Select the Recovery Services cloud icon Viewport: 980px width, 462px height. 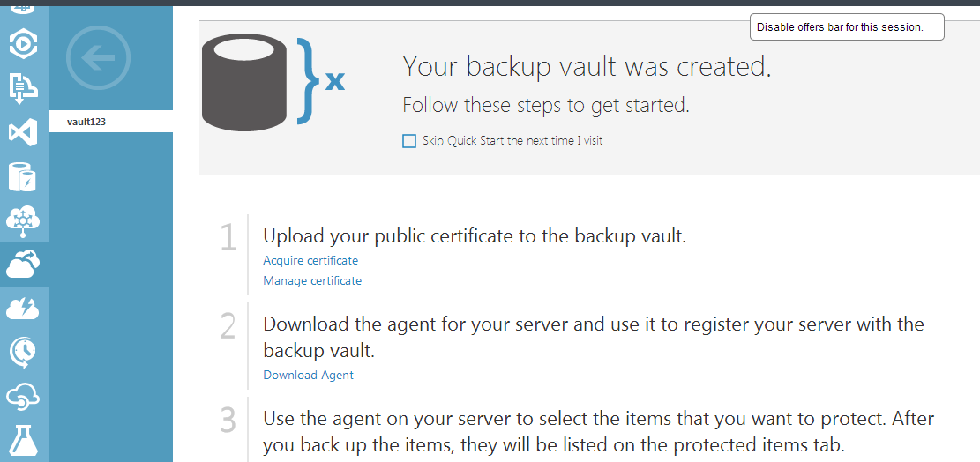[x=24, y=265]
